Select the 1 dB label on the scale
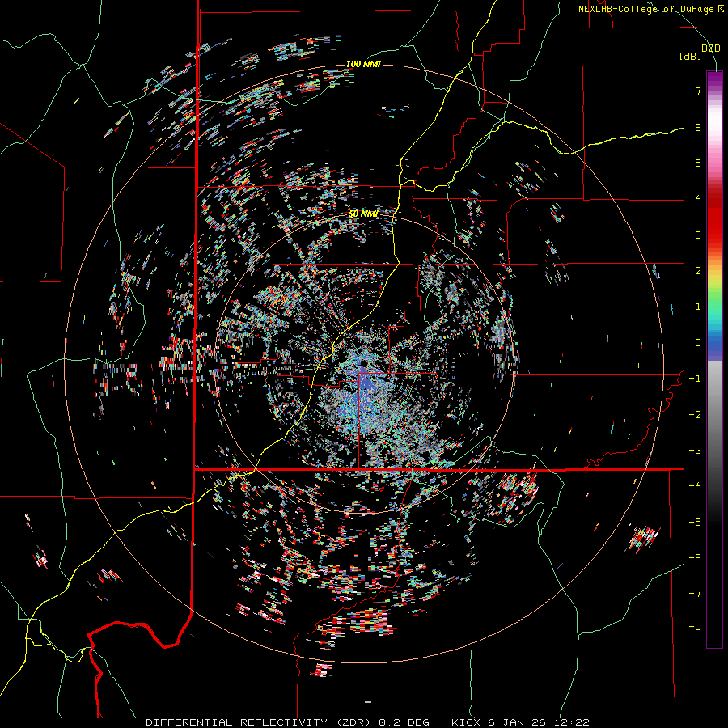This screenshot has width=728, height=728. tap(698, 307)
